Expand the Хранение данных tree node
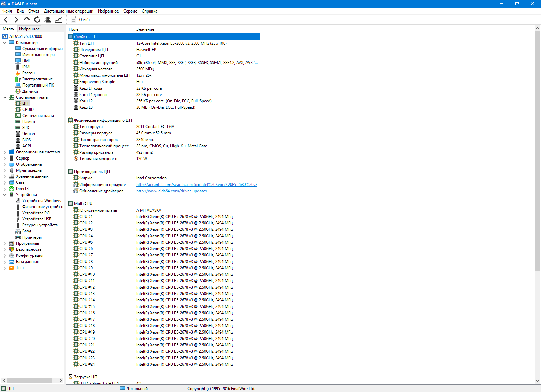This screenshot has width=541, height=392. coord(5,176)
